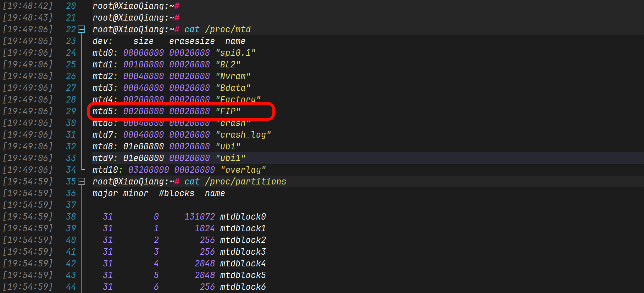Click the "crash_log" partition name
The image size is (644, 293).
[243, 135]
